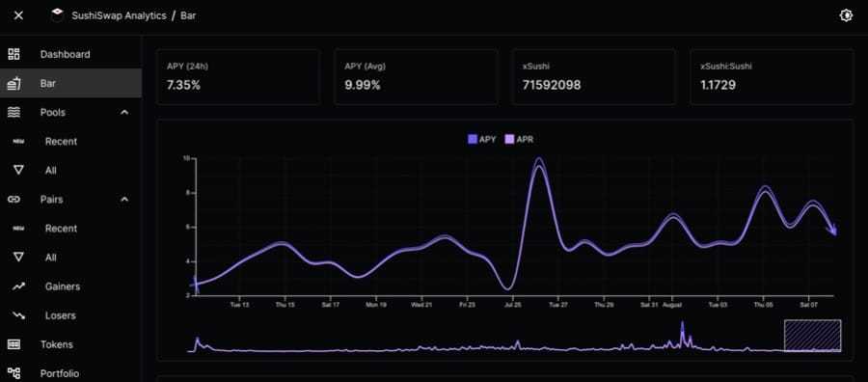
Task: Click the Losers trending-down icon
Action: coord(19,315)
